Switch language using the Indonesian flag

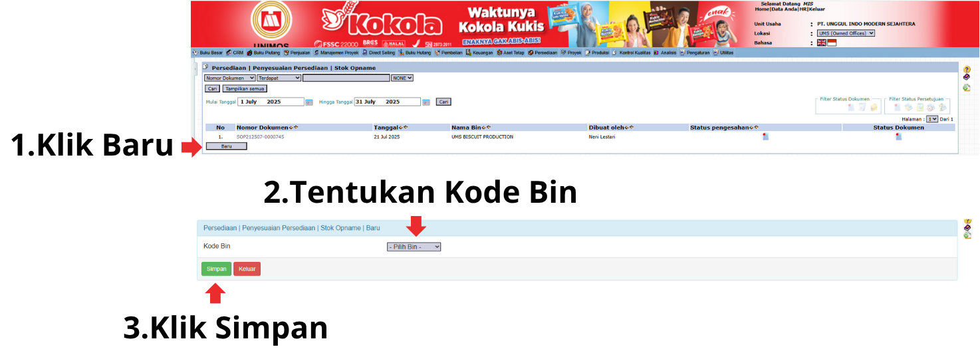pyautogui.click(x=832, y=43)
